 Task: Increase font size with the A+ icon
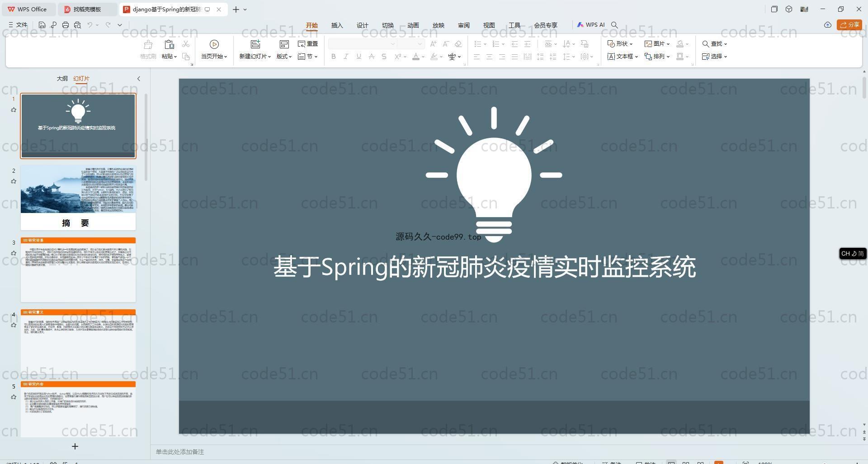(x=434, y=44)
